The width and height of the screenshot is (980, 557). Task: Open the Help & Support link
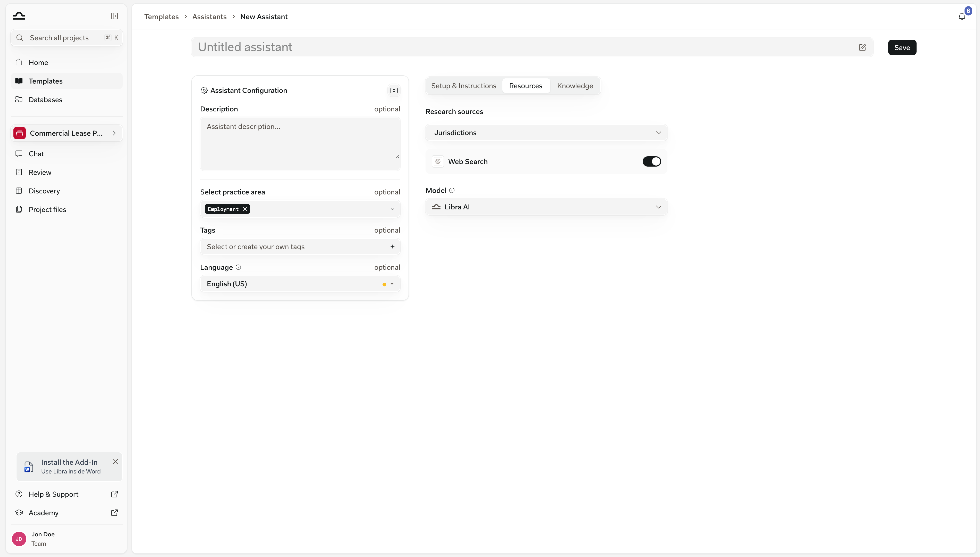click(x=67, y=494)
